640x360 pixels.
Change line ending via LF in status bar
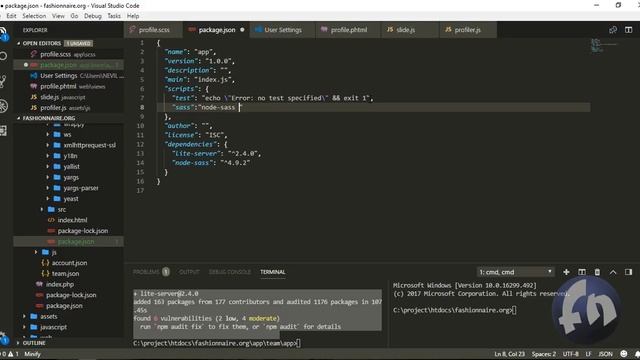589,354
